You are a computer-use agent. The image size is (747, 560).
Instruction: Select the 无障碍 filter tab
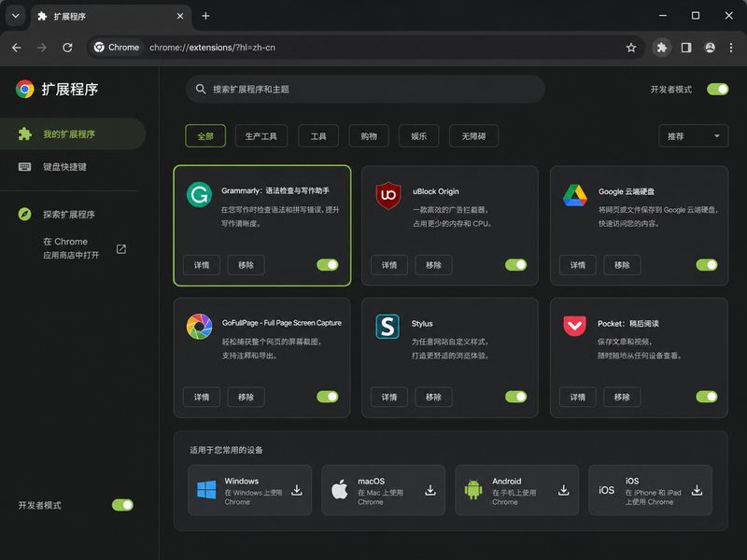point(473,136)
